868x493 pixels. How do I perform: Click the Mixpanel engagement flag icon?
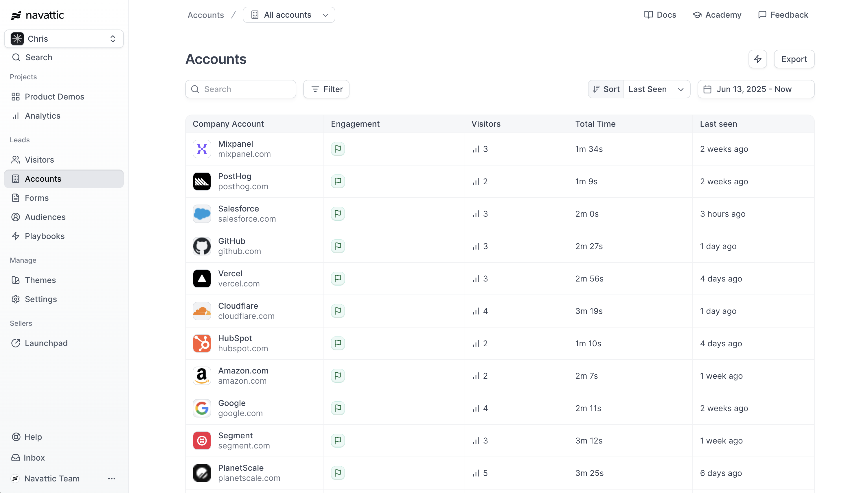(338, 149)
